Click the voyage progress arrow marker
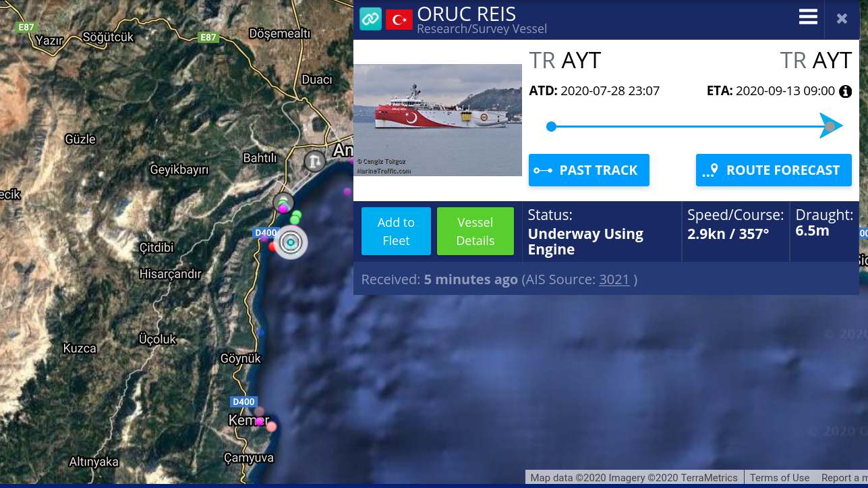The image size is (868, 488). coord(831,126)
